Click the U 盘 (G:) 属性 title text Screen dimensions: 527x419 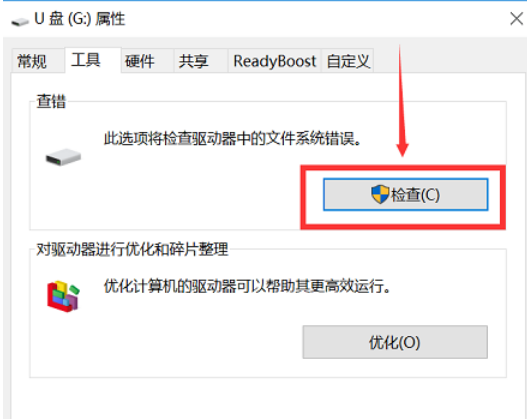click(80, 18)
